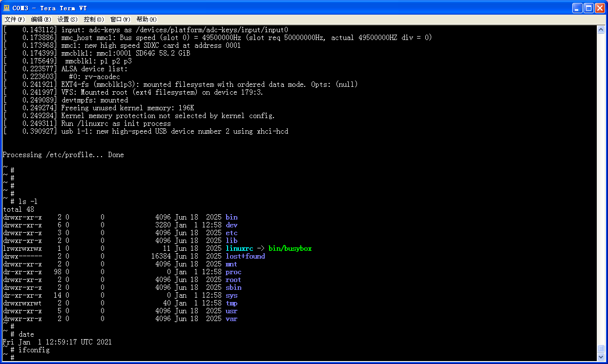The height and width of the screenshot is (364, 608).
Task: Click the '3280' size of dev
Action: pos(163,225)
